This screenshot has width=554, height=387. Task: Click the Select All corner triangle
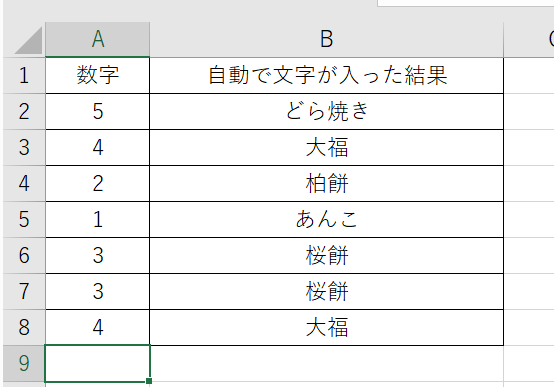(28, 40)
